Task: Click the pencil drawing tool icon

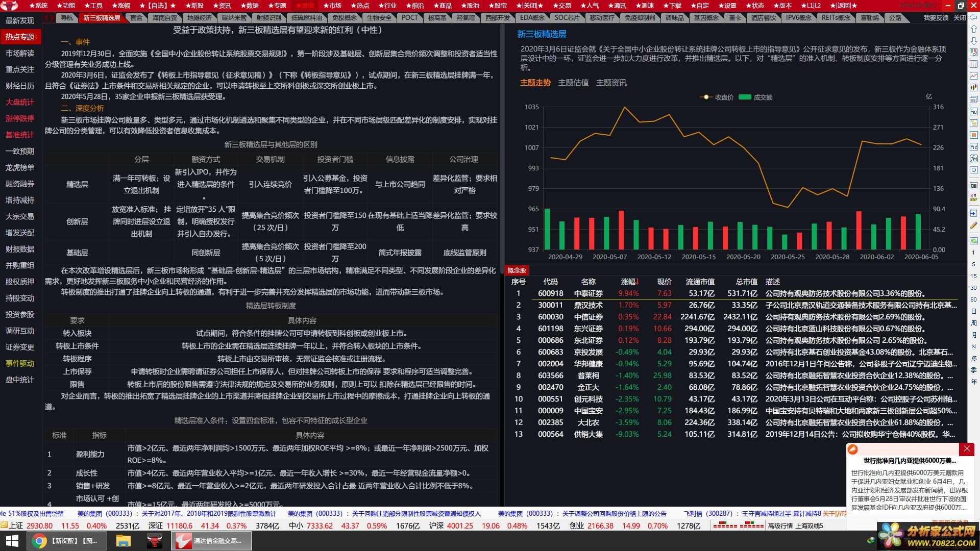Action: 974,225
